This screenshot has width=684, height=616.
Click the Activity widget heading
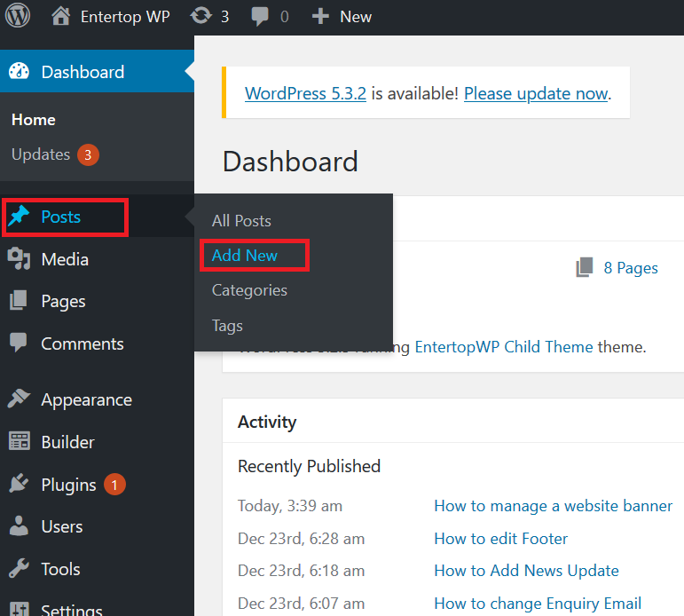pyautogui.click(x=267, y=423)
